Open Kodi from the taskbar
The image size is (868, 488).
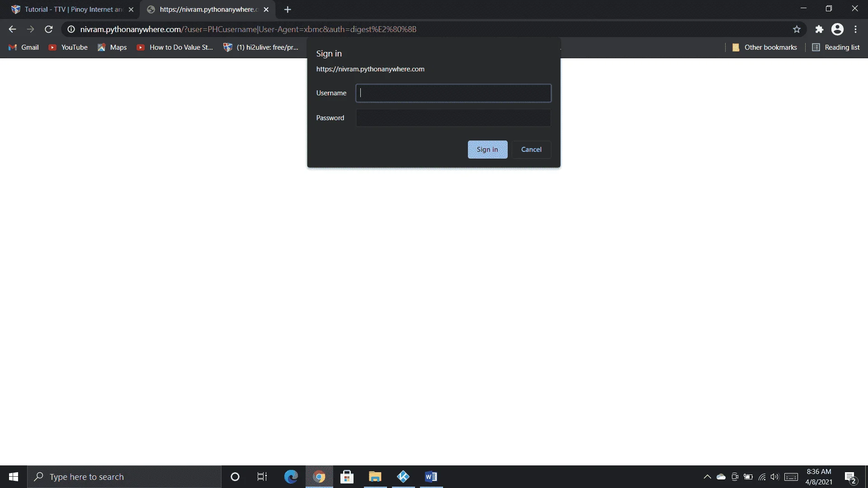tap(403, 477)
